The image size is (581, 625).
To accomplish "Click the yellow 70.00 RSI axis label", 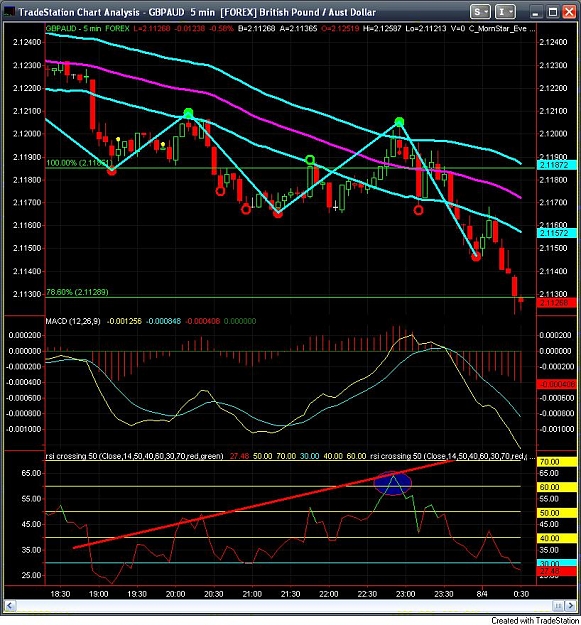I will click(x=557, y=462).
